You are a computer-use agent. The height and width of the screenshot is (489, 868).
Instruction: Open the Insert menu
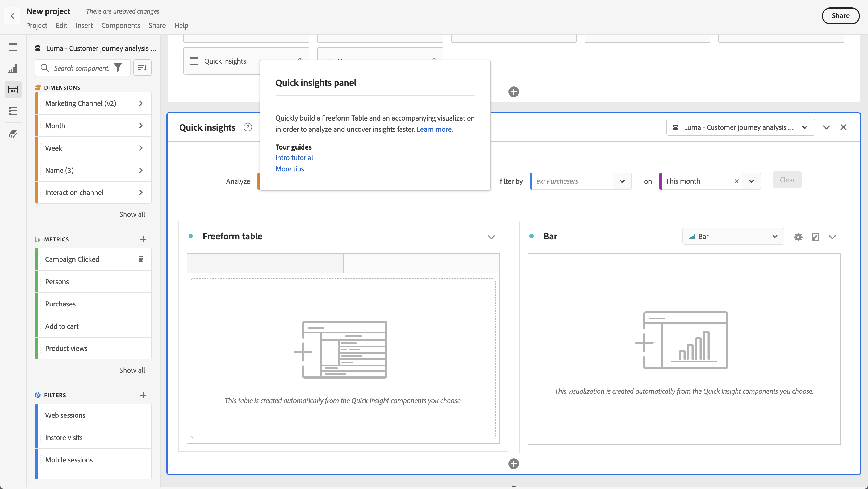click(84, 26)
